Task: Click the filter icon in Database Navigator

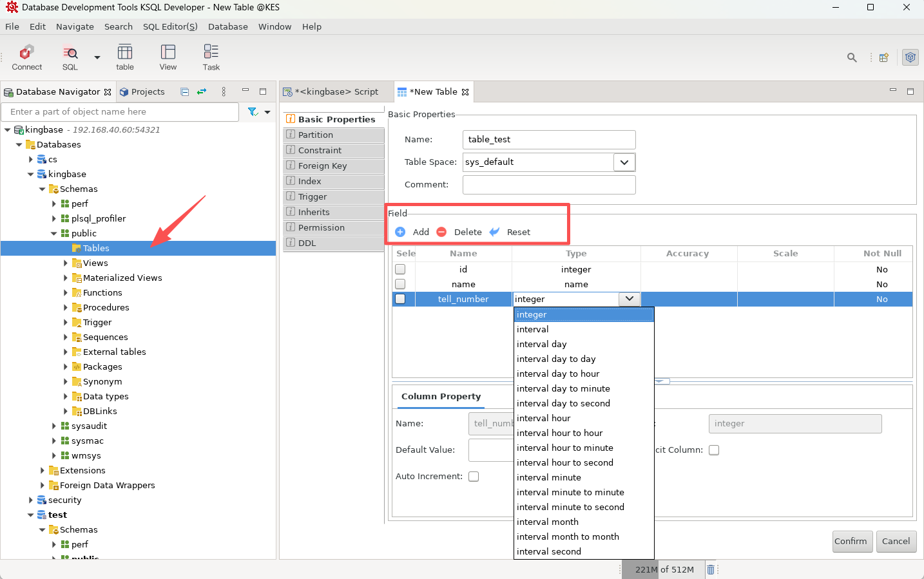Action: point(253,112)
